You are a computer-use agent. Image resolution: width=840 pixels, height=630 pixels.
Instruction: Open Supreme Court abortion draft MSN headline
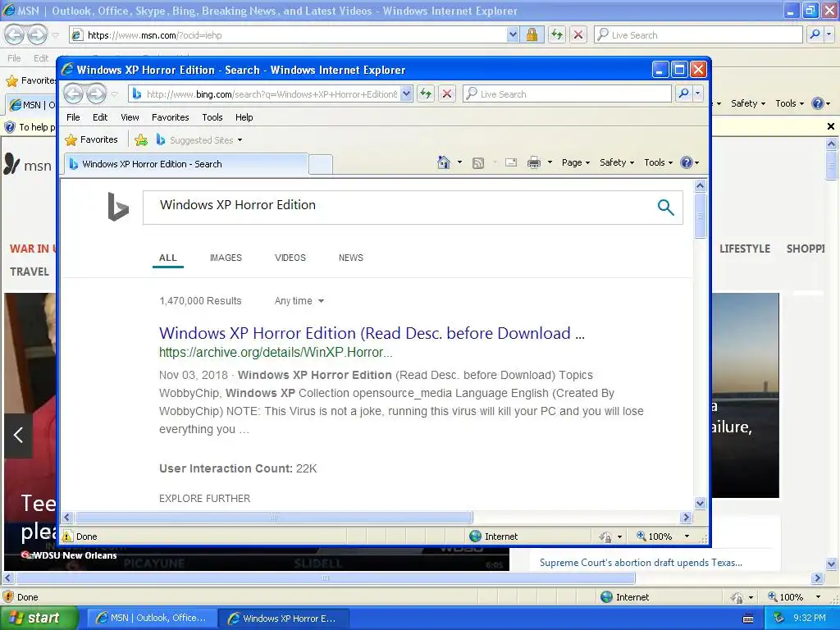coord(641,563)
